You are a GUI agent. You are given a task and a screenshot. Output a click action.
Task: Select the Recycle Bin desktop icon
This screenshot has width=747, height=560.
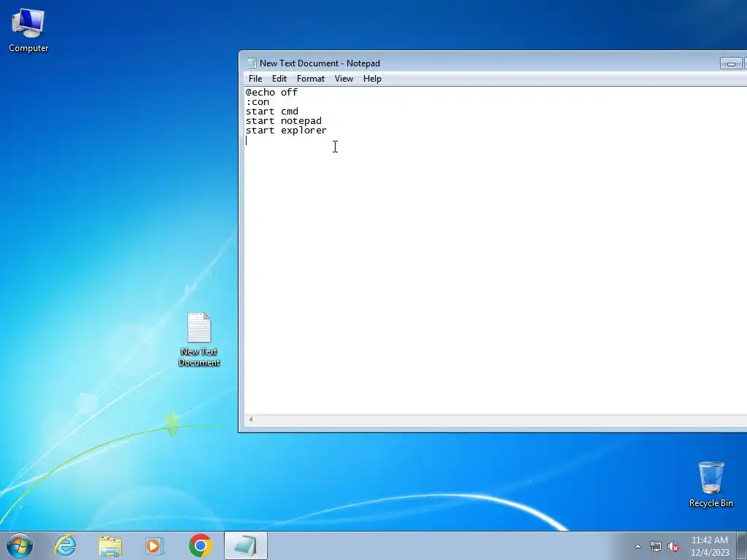click(711, 484)
